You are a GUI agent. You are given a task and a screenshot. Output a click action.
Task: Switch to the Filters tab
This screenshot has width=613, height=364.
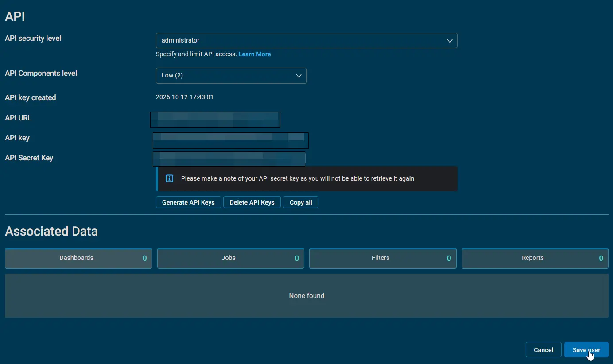tap(383, 258)
